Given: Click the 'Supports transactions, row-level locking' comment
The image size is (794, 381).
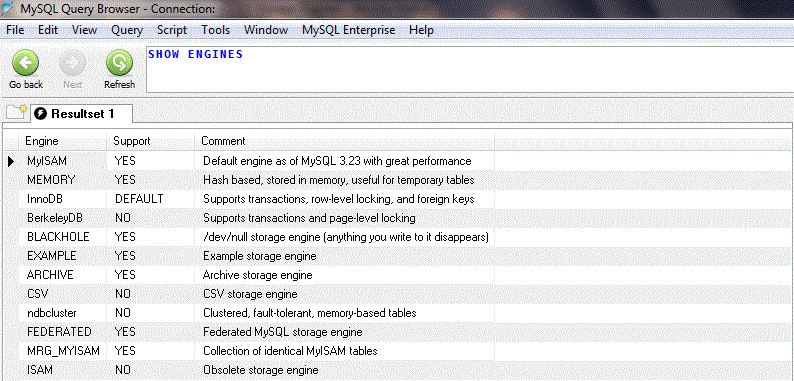Looking at the screenshot, I should click(338, 199).
